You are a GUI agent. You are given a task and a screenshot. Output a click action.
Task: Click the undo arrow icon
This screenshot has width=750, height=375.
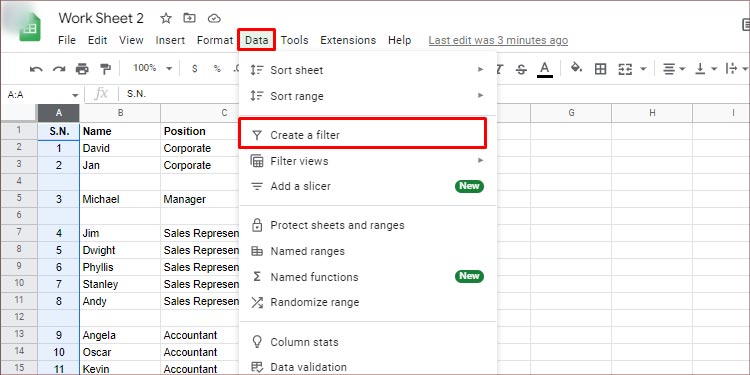pyautogui.click(x=36, y=69)
